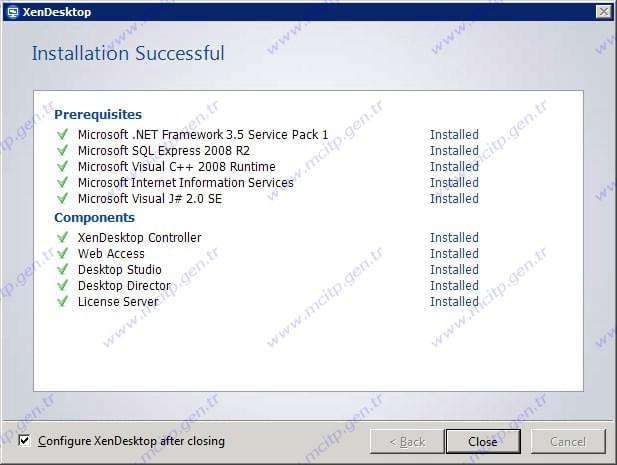Click Installed status for Web Access
The image size is (617, 465).
pos(454,254)
